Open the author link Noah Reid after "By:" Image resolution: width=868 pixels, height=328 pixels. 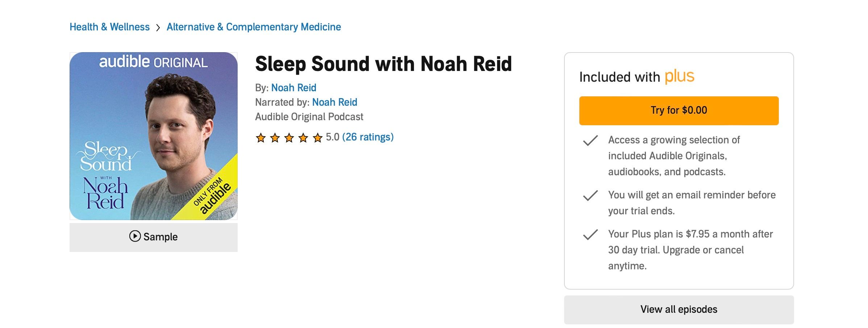(x=293, y=88)
